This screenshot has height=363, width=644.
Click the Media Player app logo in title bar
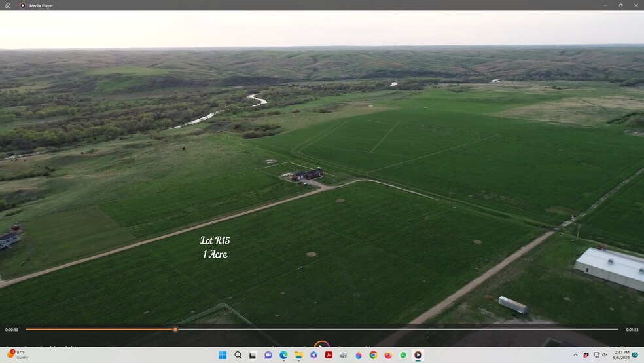[23, 5]
